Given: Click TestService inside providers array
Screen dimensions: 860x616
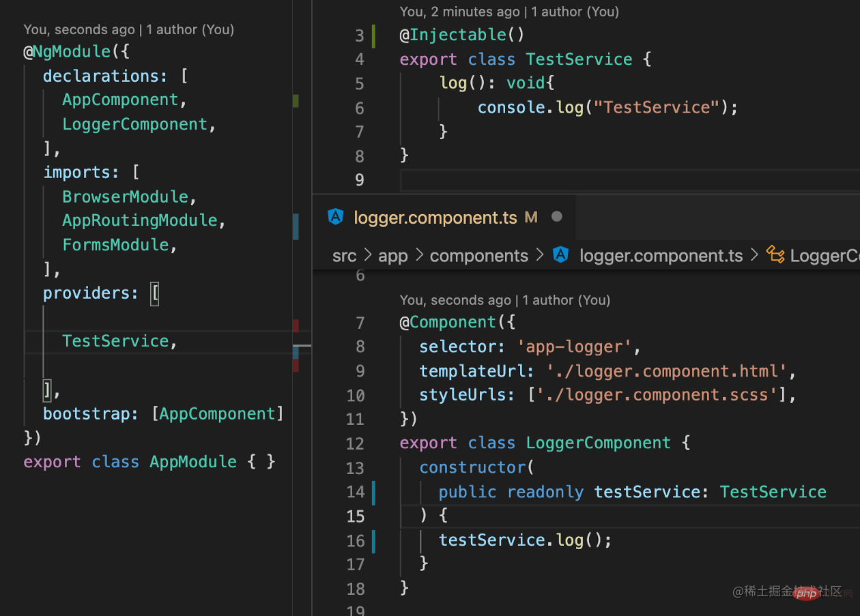Looking at the screenshot, I should coord(115,341).
